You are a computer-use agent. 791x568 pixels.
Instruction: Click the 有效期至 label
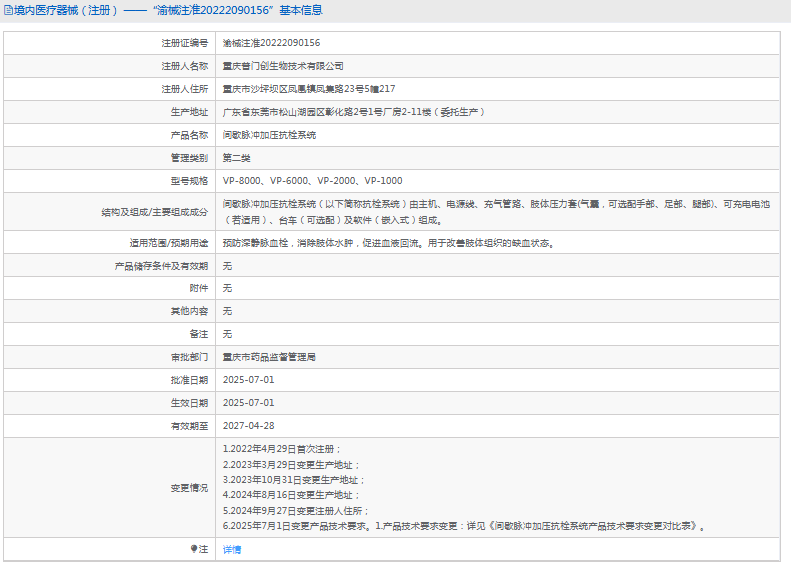[189, 426]
